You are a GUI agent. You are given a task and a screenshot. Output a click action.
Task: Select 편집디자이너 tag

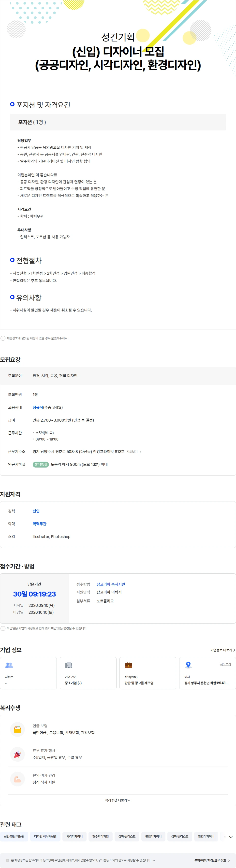[x=153, y=836]
